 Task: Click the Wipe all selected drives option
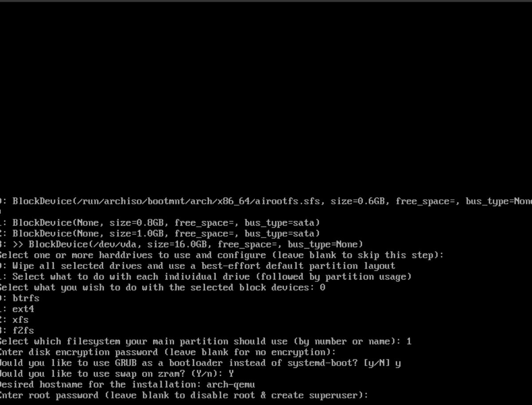tap(197, 266)
